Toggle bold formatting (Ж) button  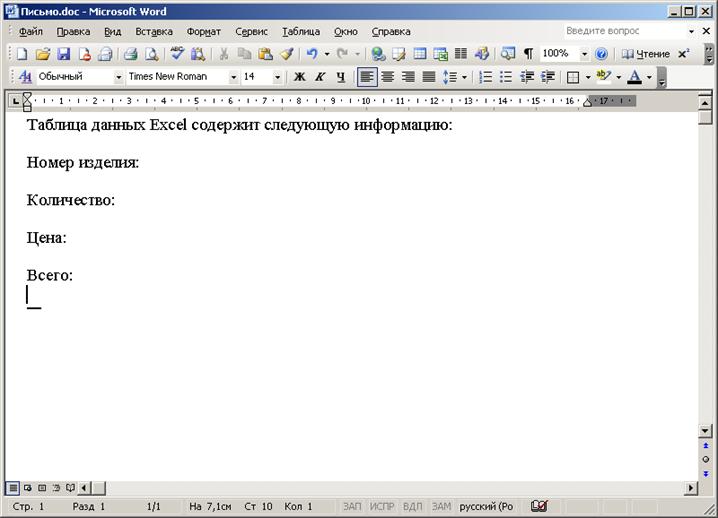coord(299,77)
